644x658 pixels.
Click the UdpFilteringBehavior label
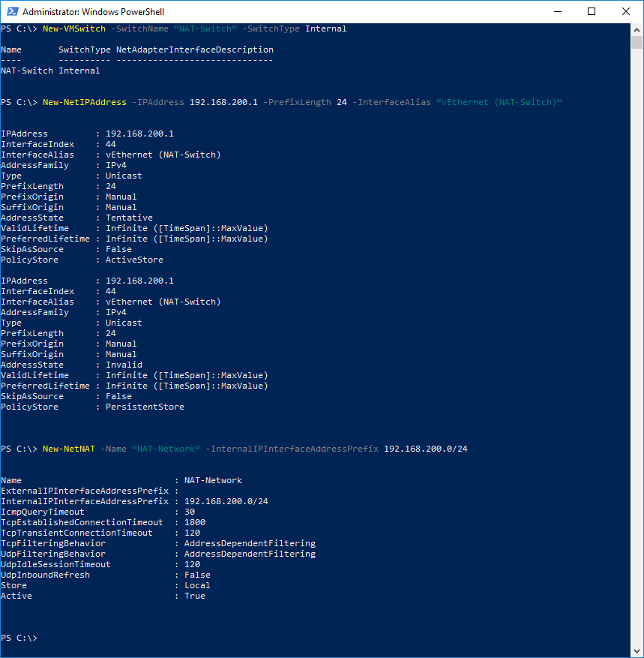pos(52,554)
